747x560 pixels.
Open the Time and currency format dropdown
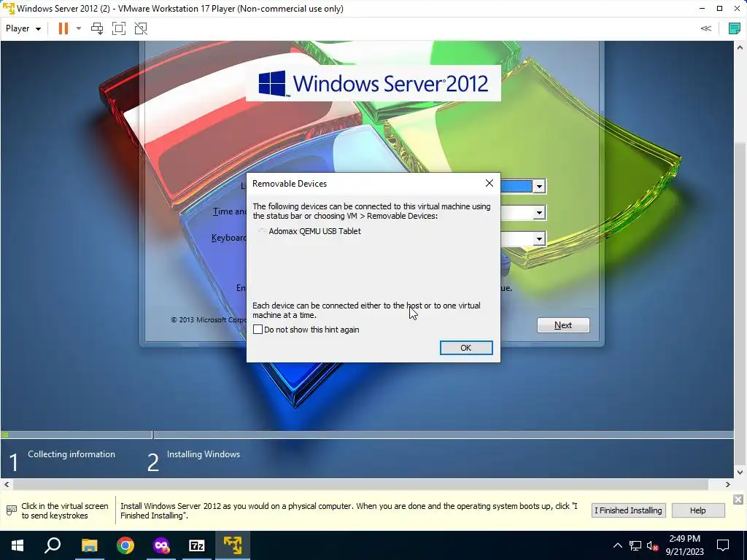click(539, 212)
